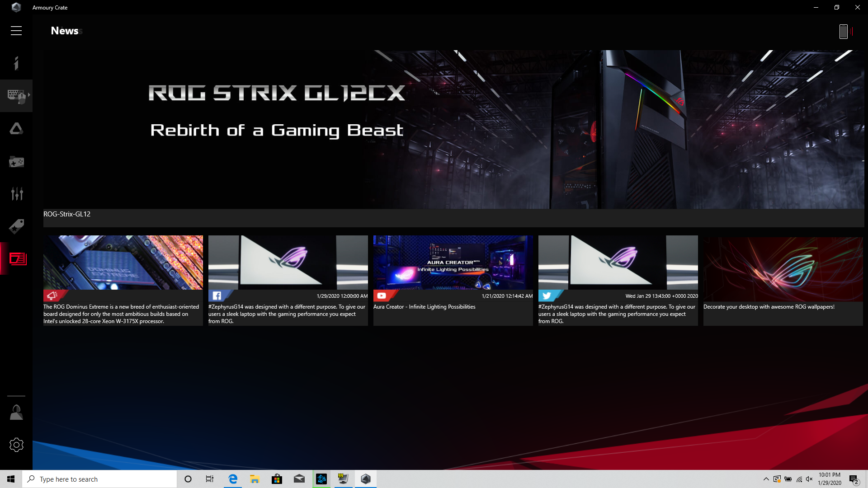Image resolution: width=868 pixels, height=488 pixels.
Task: Switch to the blue star app taskbar icon
Action: coord(321,479)
